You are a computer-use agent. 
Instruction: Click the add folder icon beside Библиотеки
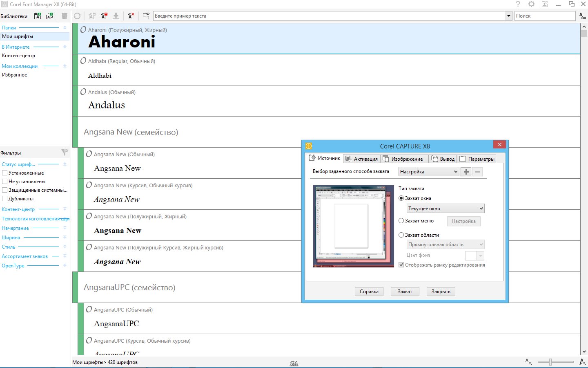point(38,16)
